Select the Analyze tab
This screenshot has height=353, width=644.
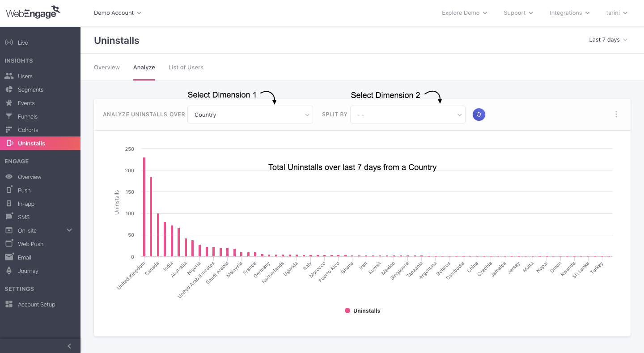144,67
